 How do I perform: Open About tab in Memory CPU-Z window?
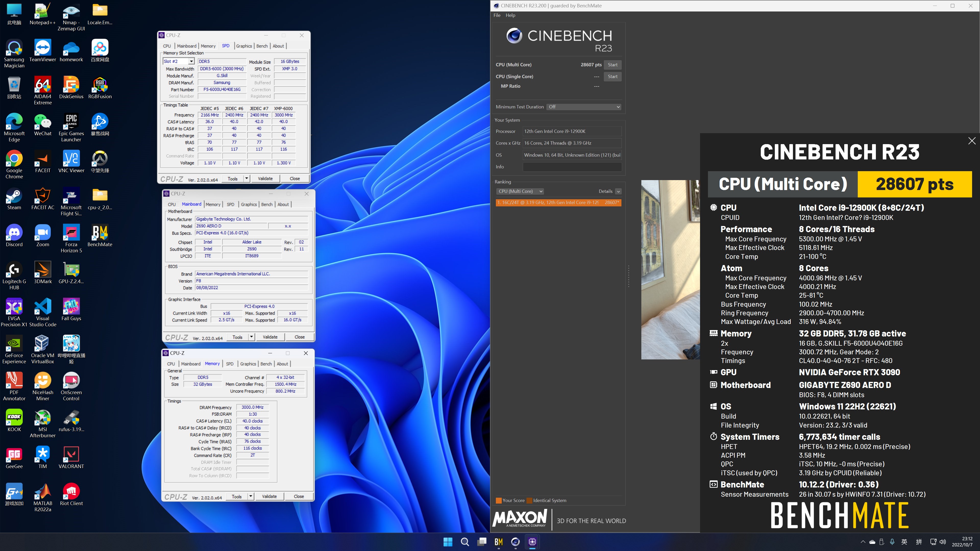tap(282, 364)
